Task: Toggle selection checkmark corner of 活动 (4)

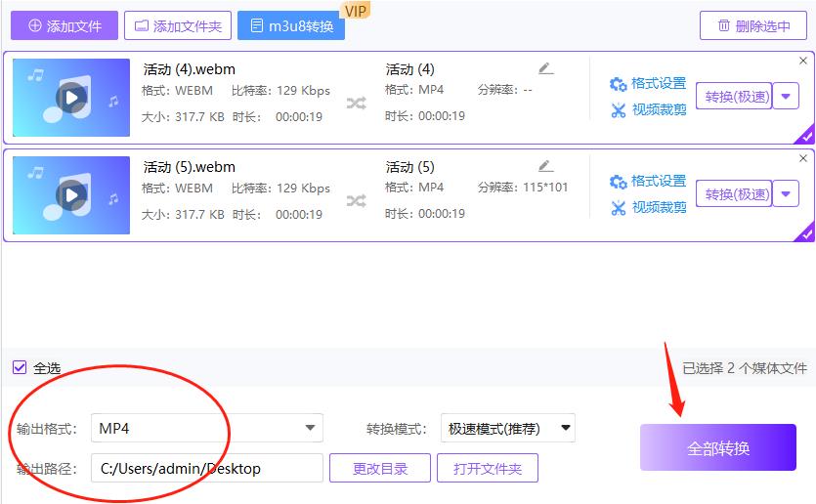Action: (805, 136)
